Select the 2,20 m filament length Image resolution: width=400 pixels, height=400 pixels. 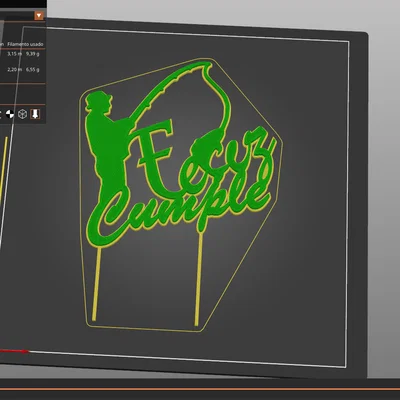pos(15,70)
